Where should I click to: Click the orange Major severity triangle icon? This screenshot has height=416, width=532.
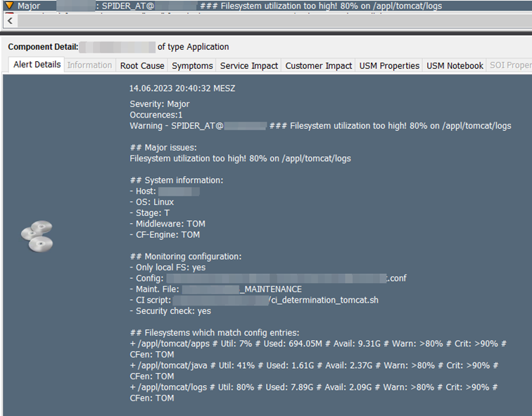tap(10, 6)
